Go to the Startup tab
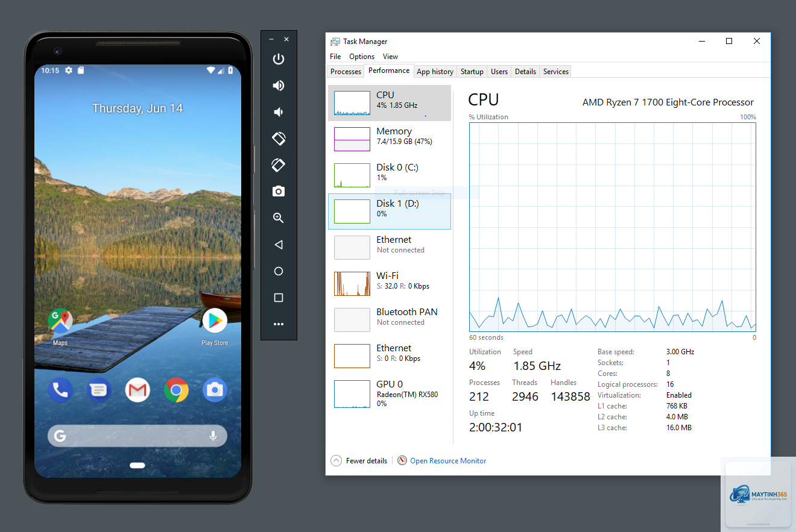 click(x=472, y=71)
